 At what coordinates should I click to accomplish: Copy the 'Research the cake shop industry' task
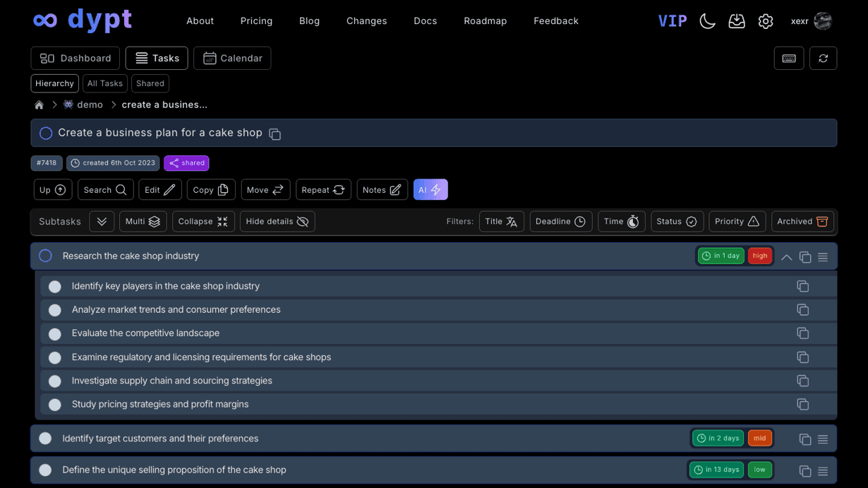805,256
